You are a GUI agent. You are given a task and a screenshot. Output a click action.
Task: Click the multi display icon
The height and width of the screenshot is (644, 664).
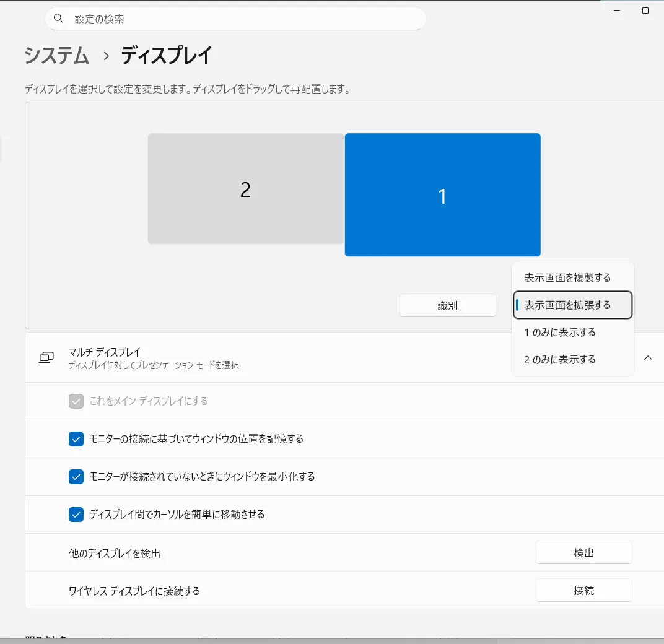click(x=46, y=358)
